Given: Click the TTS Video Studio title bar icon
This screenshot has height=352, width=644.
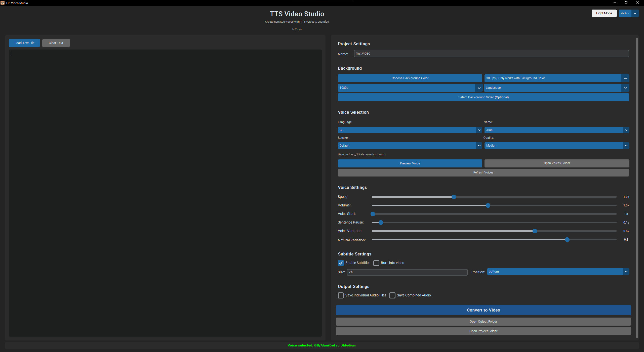Looking at the screenshot, I should (3, 3).
